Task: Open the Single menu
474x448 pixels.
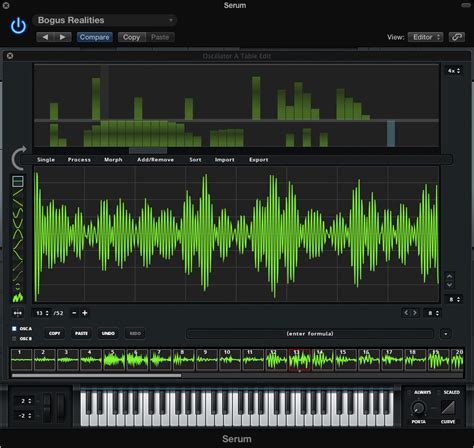Action: [46, 160]
